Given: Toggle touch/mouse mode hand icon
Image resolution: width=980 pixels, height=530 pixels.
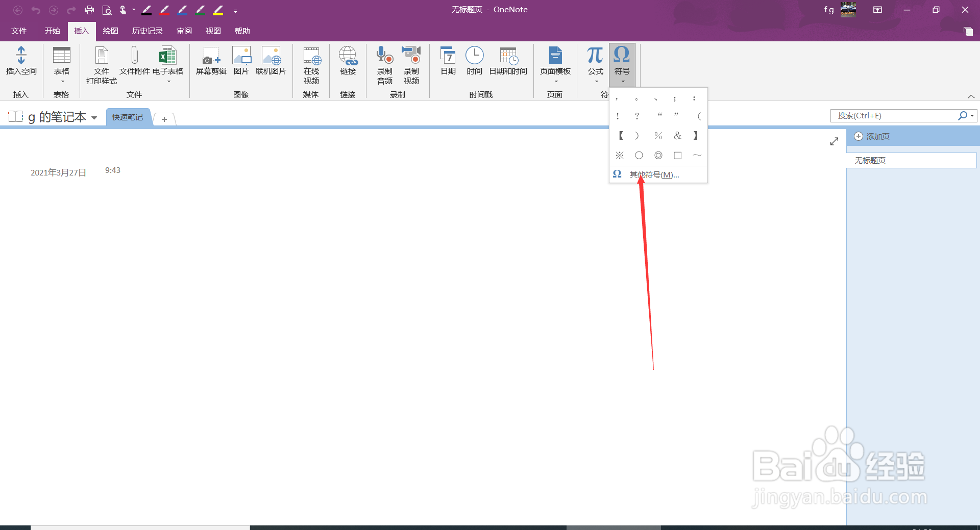Looking at the screenshot, I should tap(122, 10).
